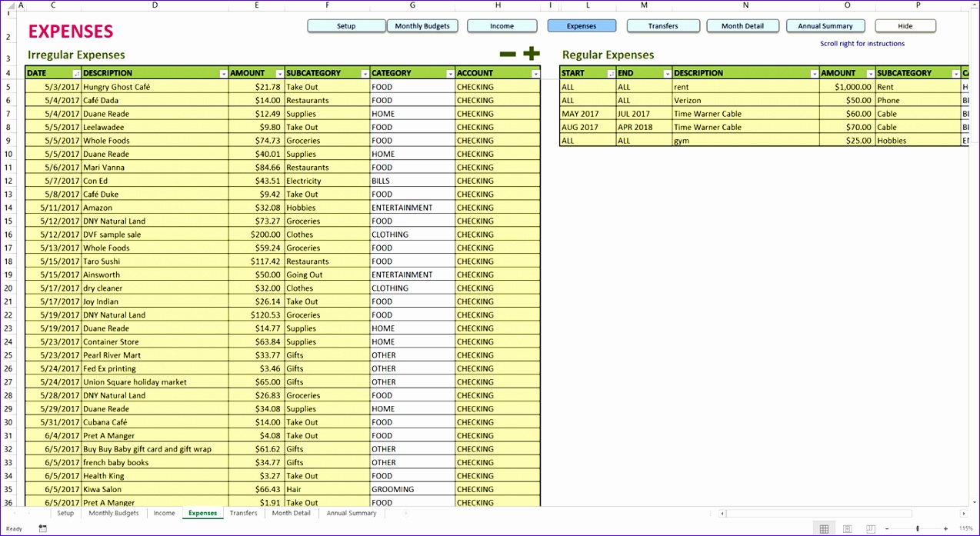Select the Page Break Preview icon

(x=870, y=528)
